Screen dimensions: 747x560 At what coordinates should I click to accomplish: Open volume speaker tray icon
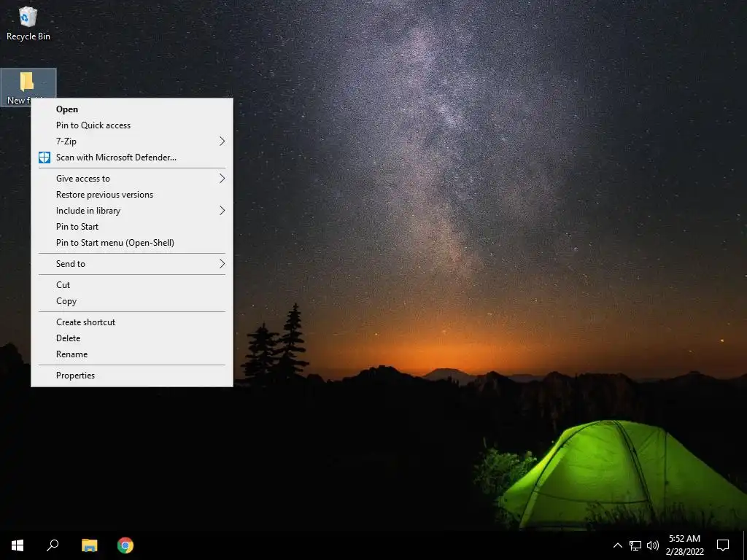653,545
